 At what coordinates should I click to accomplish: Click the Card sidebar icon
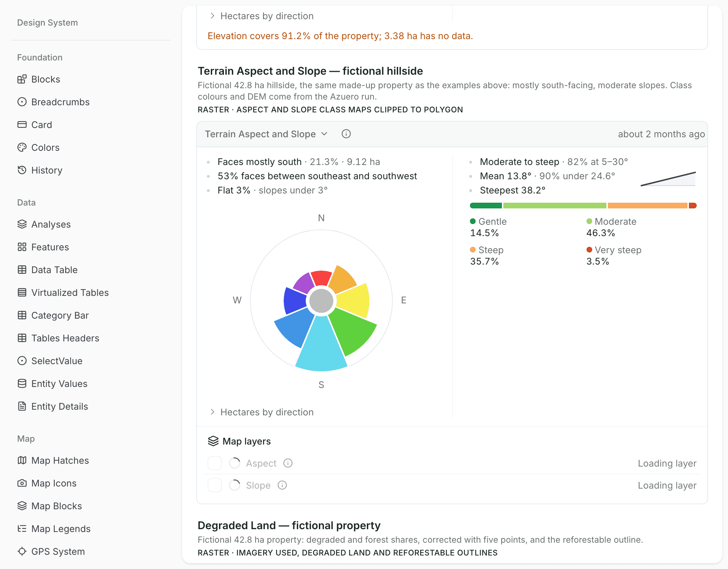click(x=22, y=124)
